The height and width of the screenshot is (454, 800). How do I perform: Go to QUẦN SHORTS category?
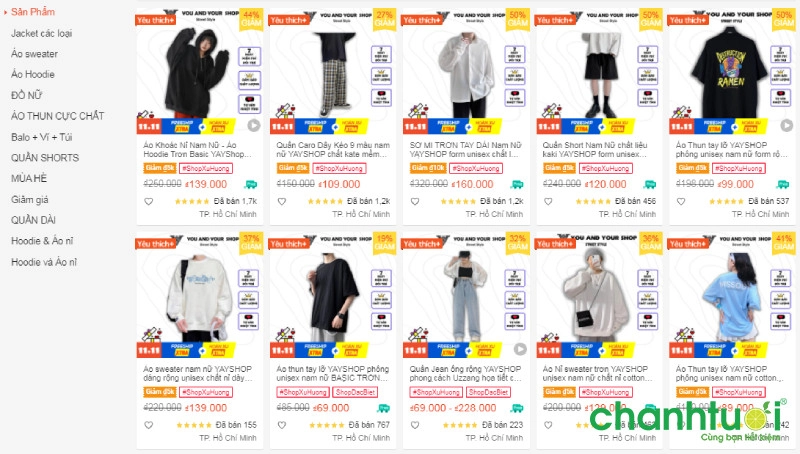[x=45, y=158]
